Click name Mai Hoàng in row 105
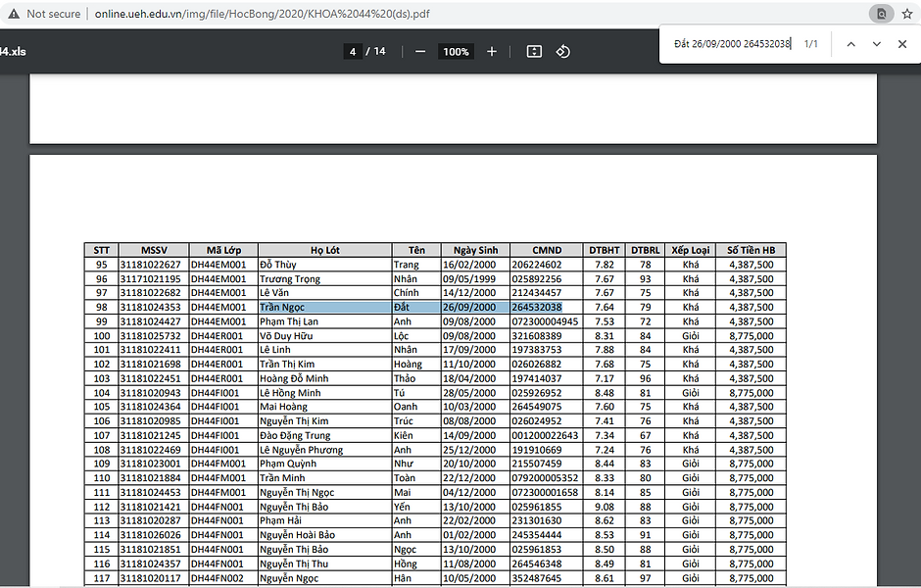 tap(284, 407)
